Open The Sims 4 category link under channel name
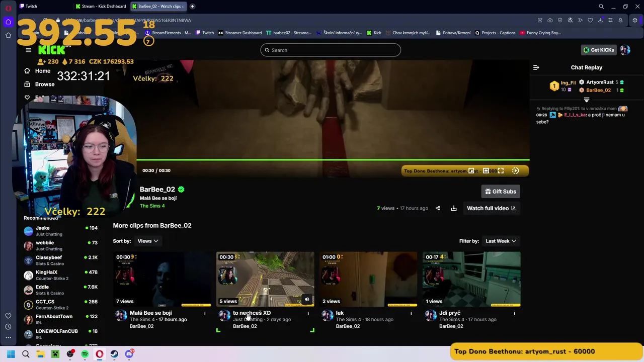 tap(152, 206)
